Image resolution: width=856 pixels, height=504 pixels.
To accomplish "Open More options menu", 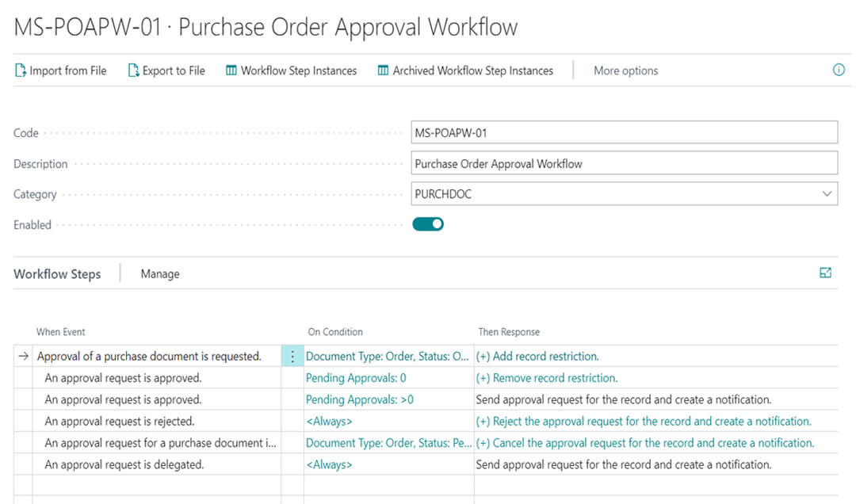I will pyautogui.click(x=625, y=71).
